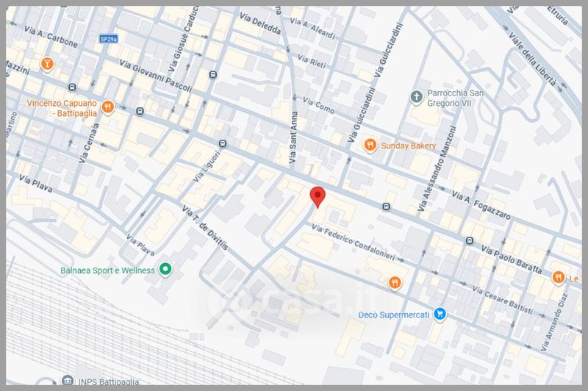Screen dimensions: 588x391
Task: Select the bus stop beside Via Paolo Baratta label
Action: tap(469, 240)
